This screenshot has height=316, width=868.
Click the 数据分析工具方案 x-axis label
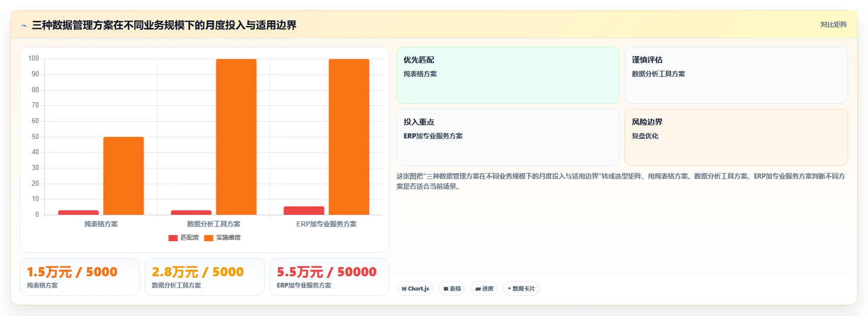tap(214, 224)
